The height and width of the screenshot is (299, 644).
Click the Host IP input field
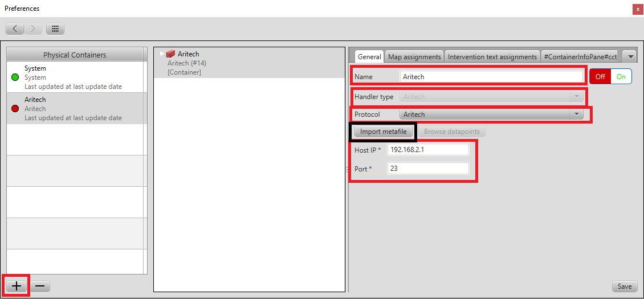(x=428, y=150)
